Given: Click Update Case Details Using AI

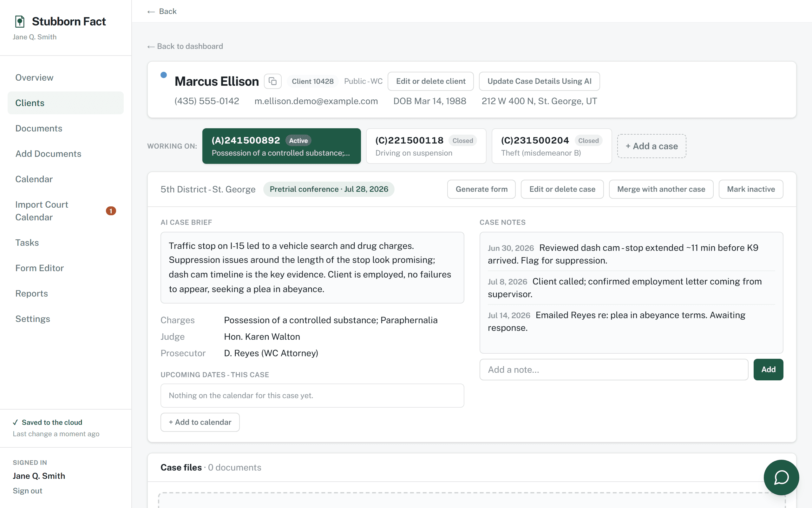Looking at the screenshot, I should point(539,81).
